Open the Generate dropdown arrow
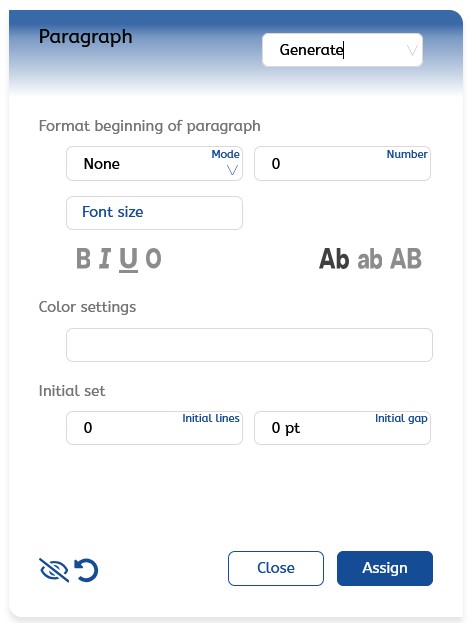470x623 pixels. coord(412,50)
